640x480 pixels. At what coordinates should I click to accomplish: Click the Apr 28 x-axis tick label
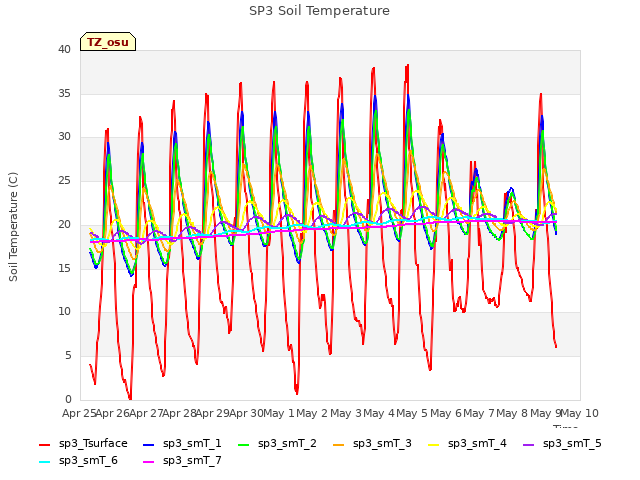[180, 413]
